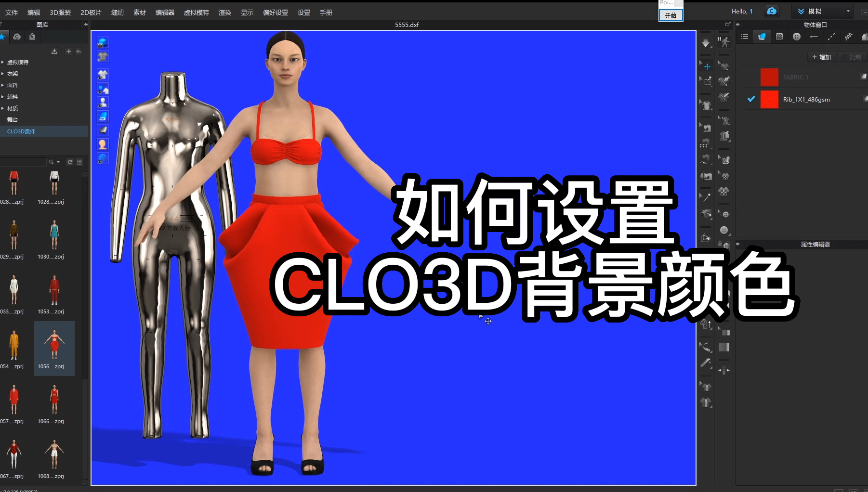Toggle the 3D environment display icon
The image size is (868, 492).
(102, 43)
